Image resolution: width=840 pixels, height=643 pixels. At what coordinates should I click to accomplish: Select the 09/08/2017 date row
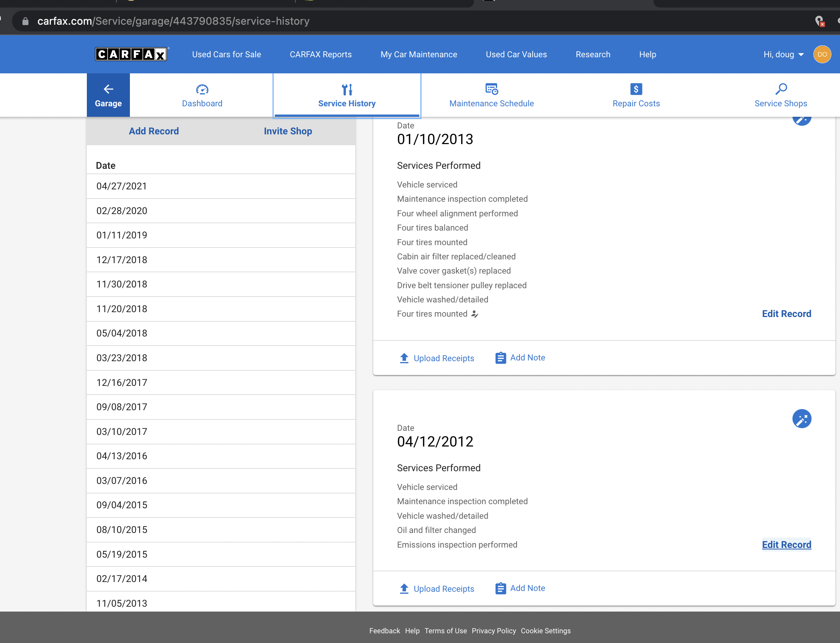click(221, 407)
